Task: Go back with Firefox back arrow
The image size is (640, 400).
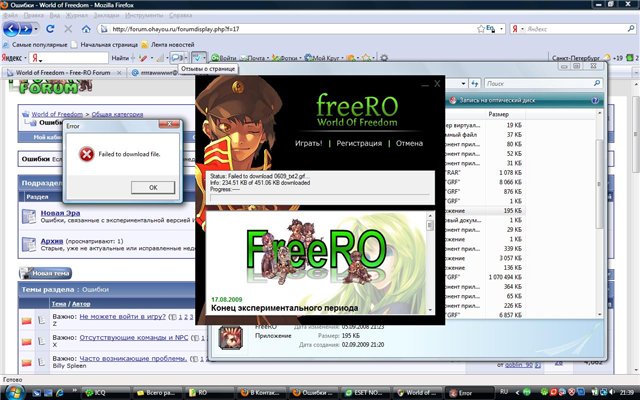Action: (11, 29)
